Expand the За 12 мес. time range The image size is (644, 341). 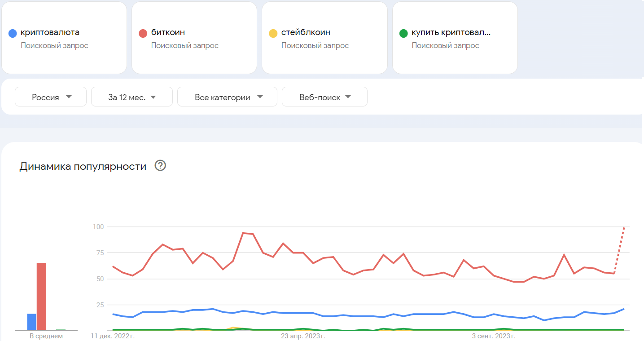pos(132,97)
